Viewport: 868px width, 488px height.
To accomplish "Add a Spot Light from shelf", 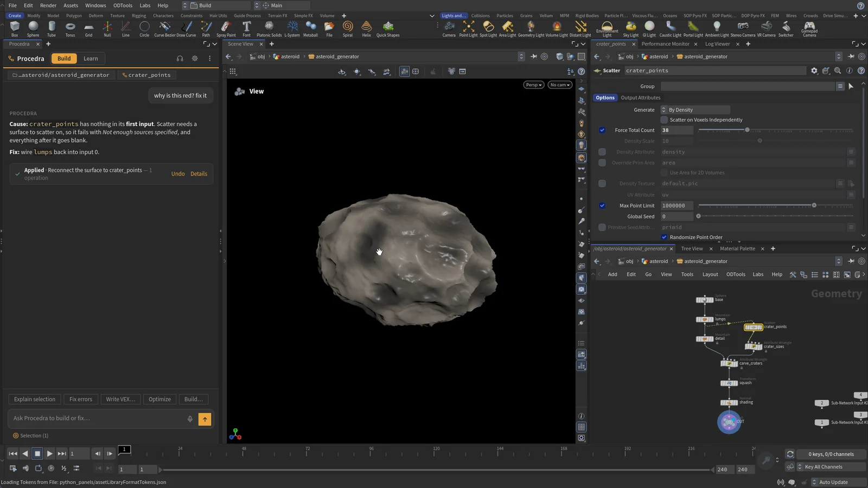I will pos(488,29).
